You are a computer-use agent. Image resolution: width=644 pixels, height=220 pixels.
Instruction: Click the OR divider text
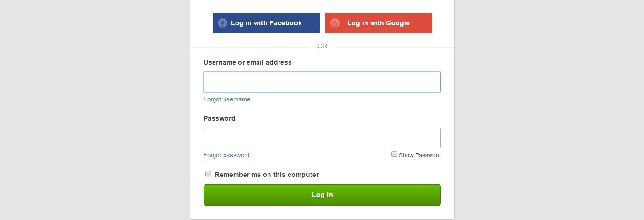[x=322, y=46]
